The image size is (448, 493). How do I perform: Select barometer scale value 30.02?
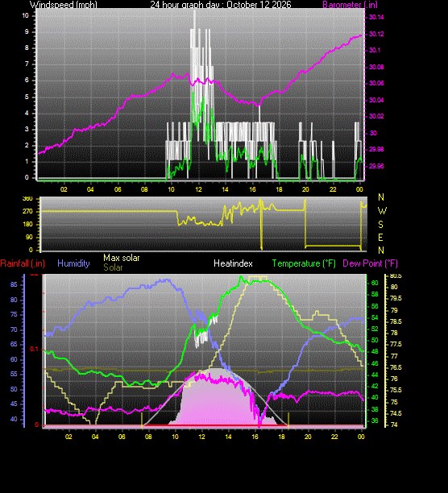[376, 116]
